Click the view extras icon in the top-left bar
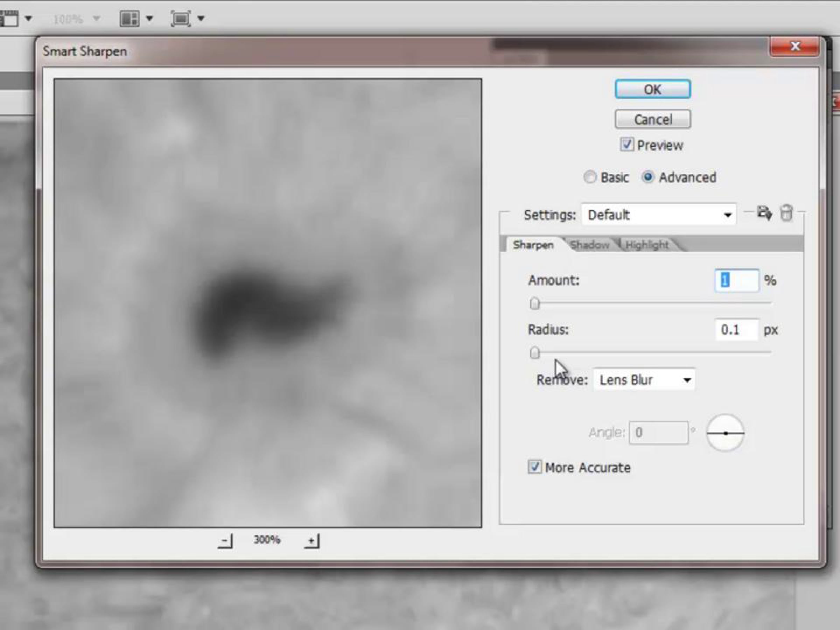The image size is (840, 630). pyautogui.click(x=9, y=18)
